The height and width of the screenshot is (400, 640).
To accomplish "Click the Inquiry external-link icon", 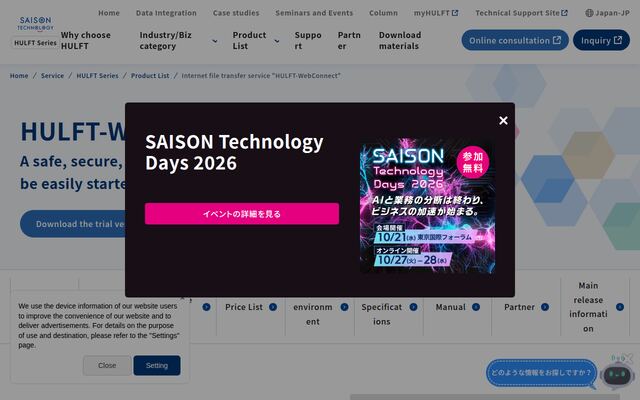I will click(618, 40).
